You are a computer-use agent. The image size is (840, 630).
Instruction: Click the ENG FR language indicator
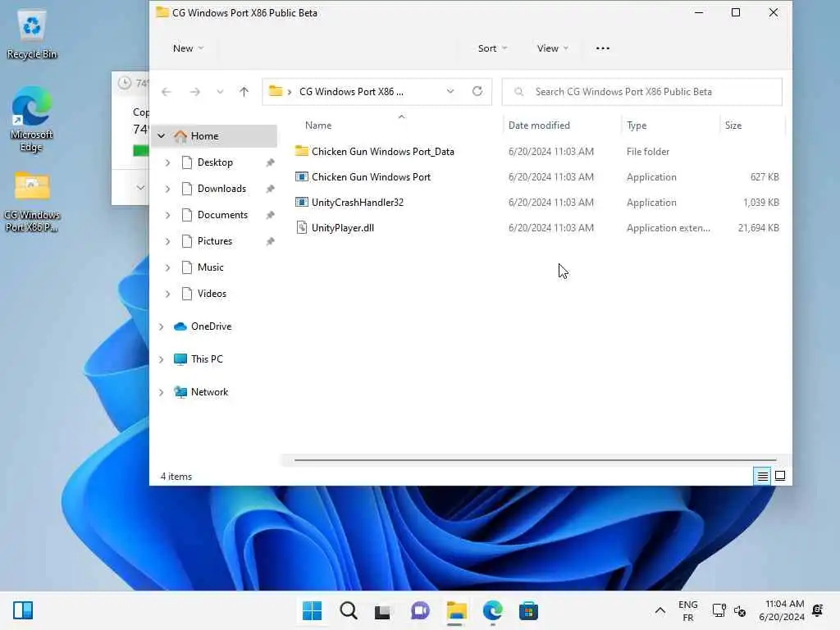[x=688, y=610]
